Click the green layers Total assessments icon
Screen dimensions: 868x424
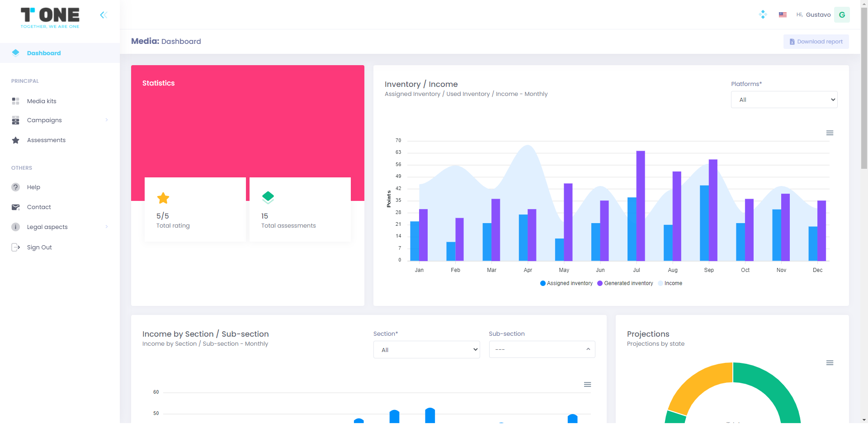coord(268,197)
